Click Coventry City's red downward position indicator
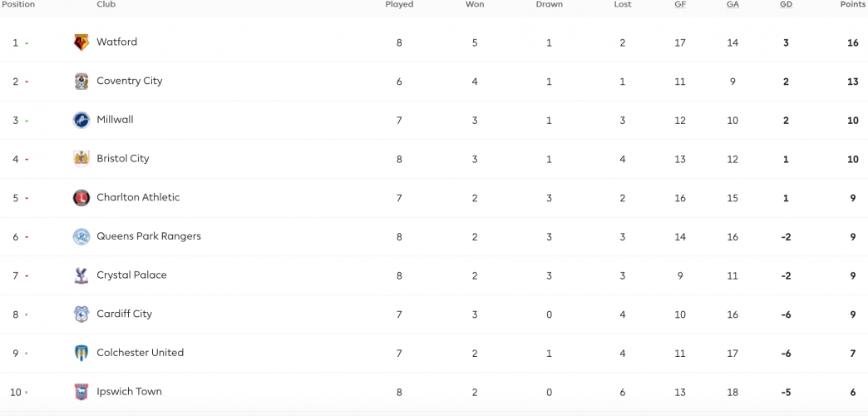 pyautogui.click(x=27, y=82)
